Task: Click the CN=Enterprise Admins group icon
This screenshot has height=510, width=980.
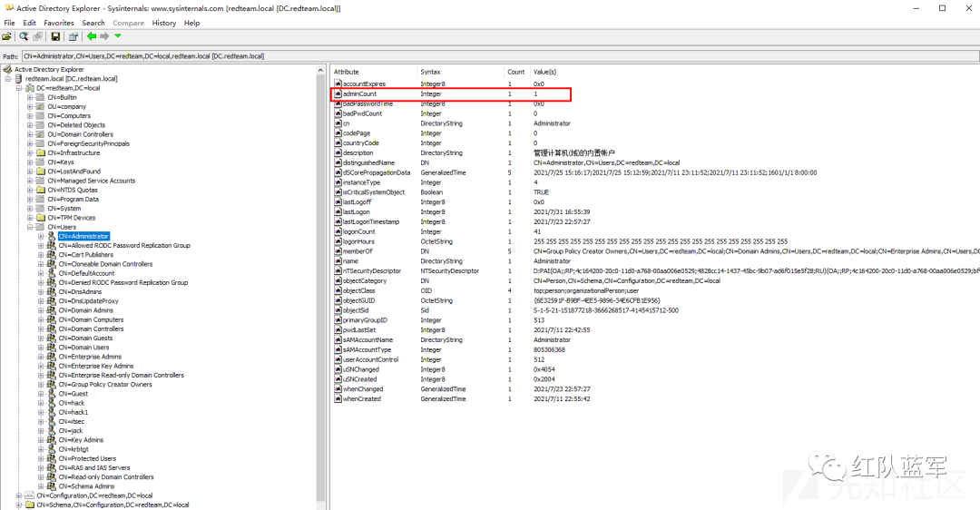Action: (51, 357)
